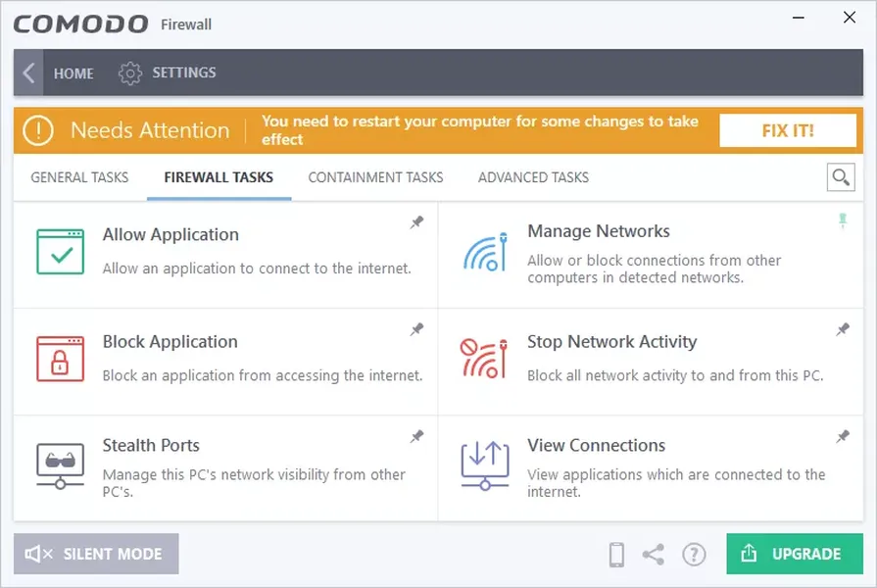877x588 pixels.
Task: Open the search magnifier icon
Action: 840,177
